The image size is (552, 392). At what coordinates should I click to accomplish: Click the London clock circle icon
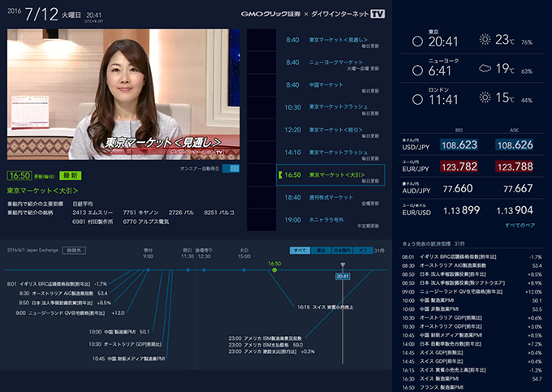[417, 99]
